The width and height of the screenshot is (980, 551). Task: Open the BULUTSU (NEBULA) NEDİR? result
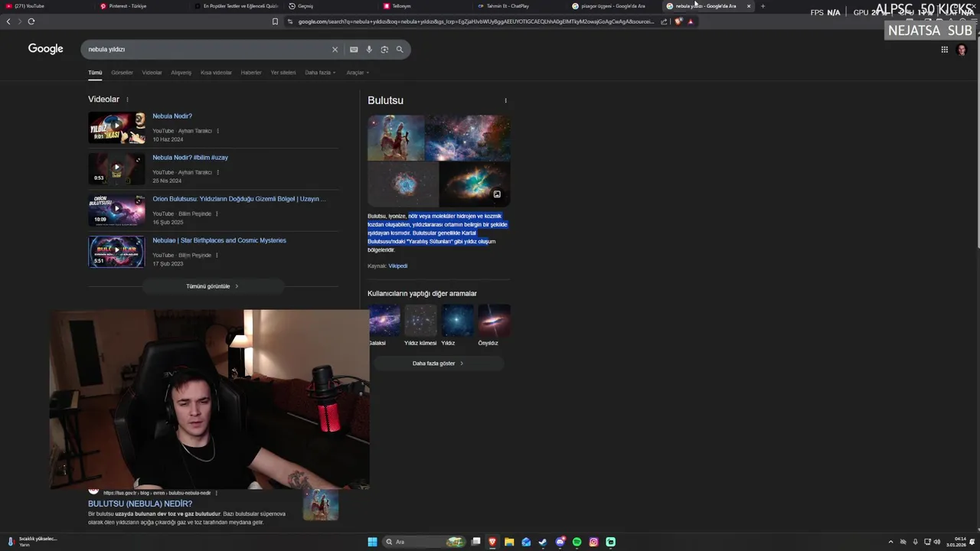pos(140,504)
